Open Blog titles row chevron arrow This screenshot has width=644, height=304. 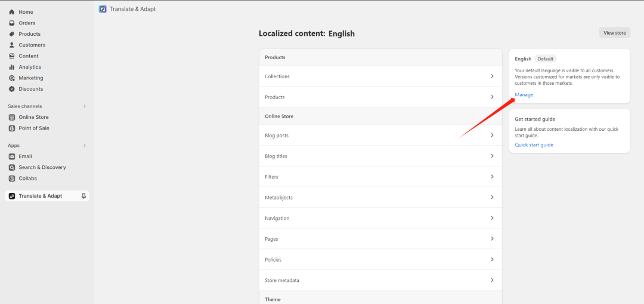492,156
